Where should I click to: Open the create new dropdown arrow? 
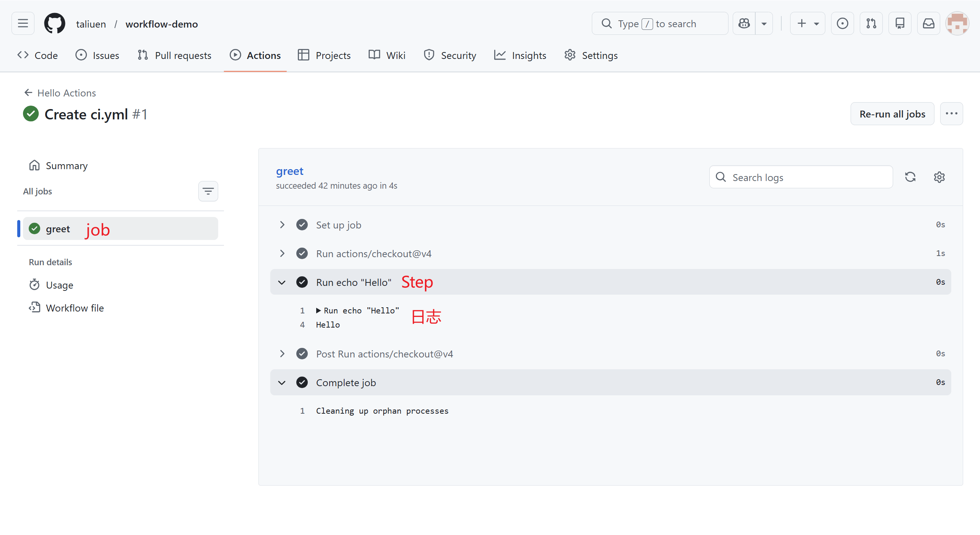point(816,24)
